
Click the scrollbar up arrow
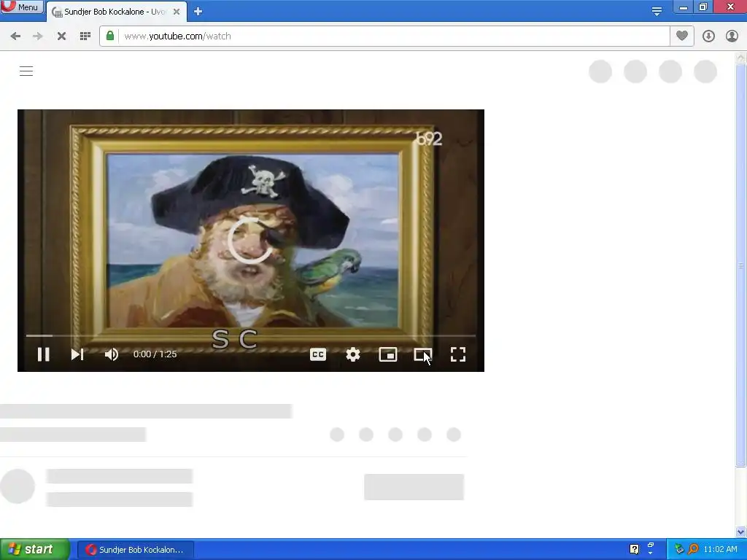[x=740, y=58]
